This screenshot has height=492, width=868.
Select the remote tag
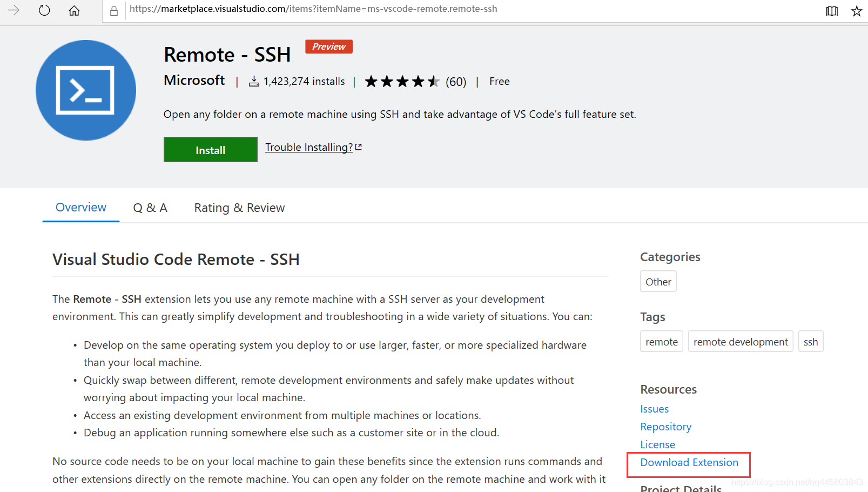click(x=662, y=342)
